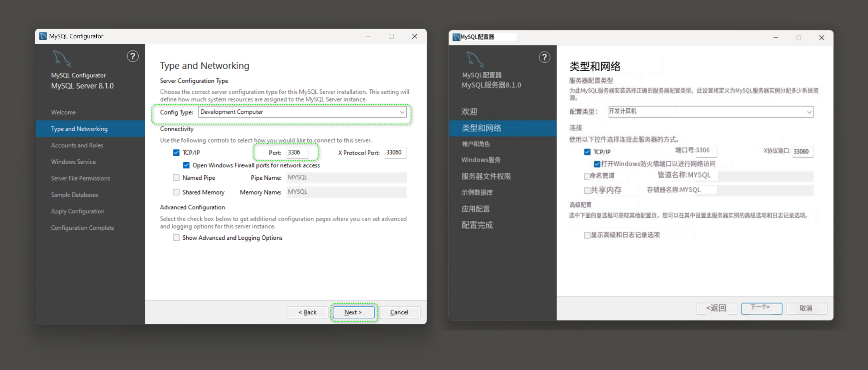This screenshot has width=868, height=370.
Task: Go to Accounts and Roles step
Action: point(77,145)
